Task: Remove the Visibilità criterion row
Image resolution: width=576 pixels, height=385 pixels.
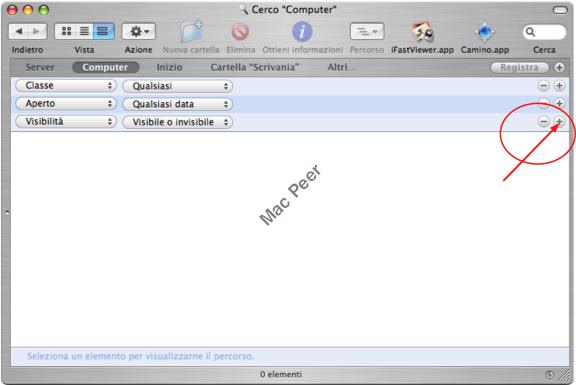Action: click(x=544, y=121)
